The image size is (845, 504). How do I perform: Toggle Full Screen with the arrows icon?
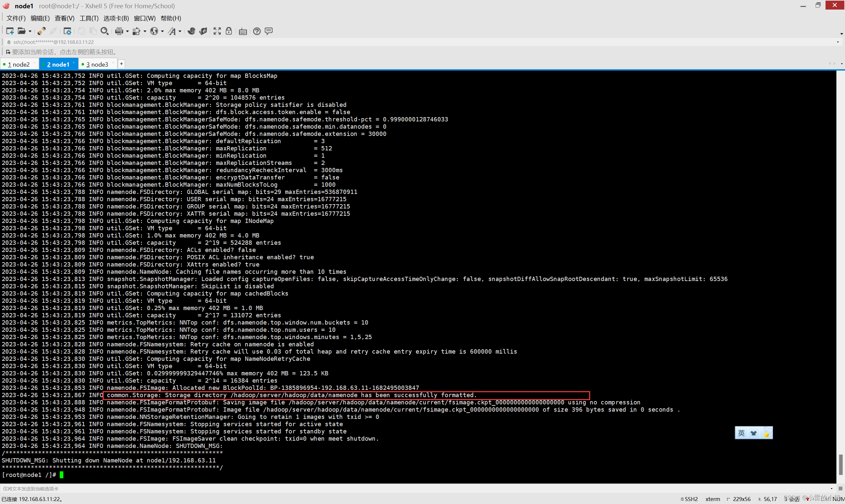tap(217, 31)
